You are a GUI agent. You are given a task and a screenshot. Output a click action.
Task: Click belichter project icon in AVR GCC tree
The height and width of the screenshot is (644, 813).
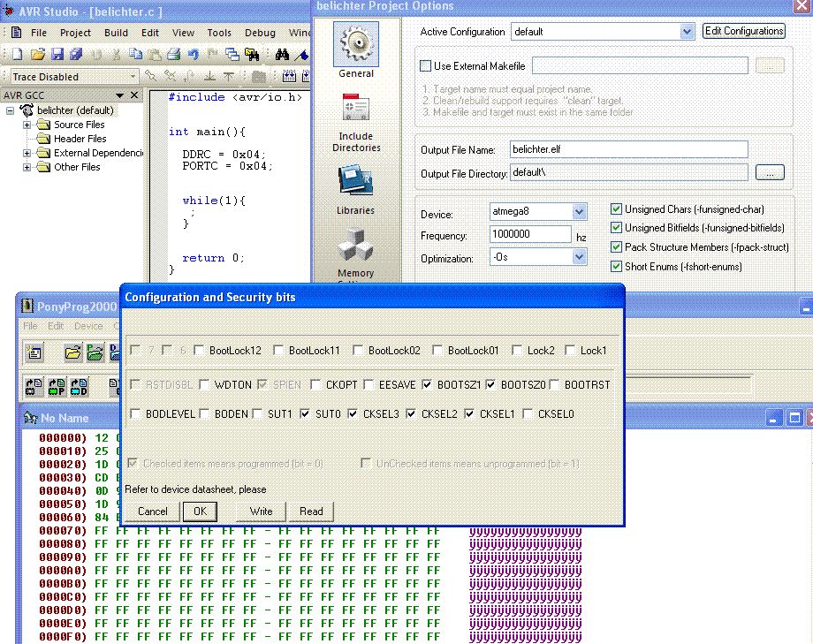pyautogui.click(x=27, y=110)
